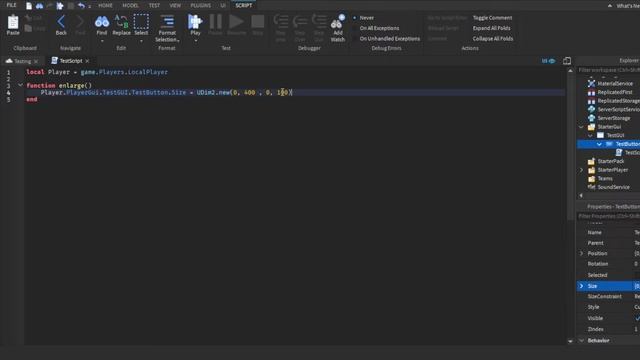This screenshot has width=640, height=360.
Task: Click the plugin puzzle icon in quick access bar
Action: (60, 6)
